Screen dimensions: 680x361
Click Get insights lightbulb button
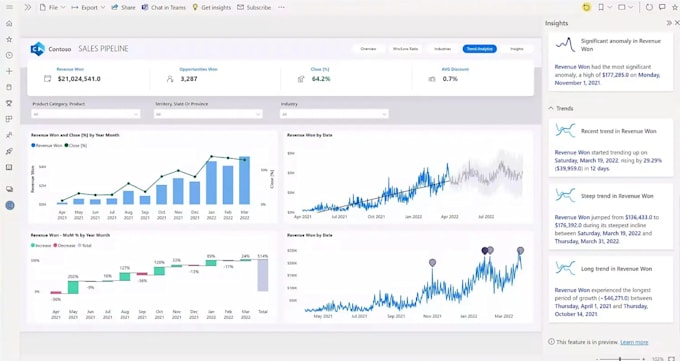point(212,7)
